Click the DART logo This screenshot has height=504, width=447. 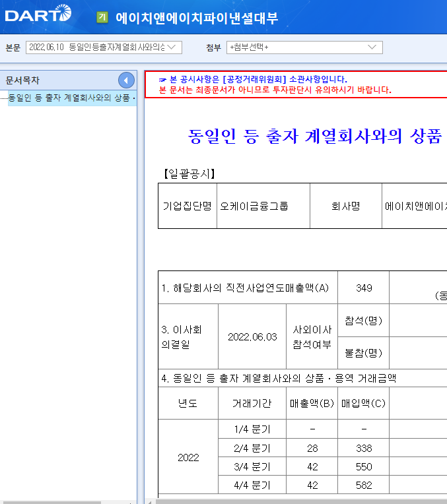(x=38, y=13)
